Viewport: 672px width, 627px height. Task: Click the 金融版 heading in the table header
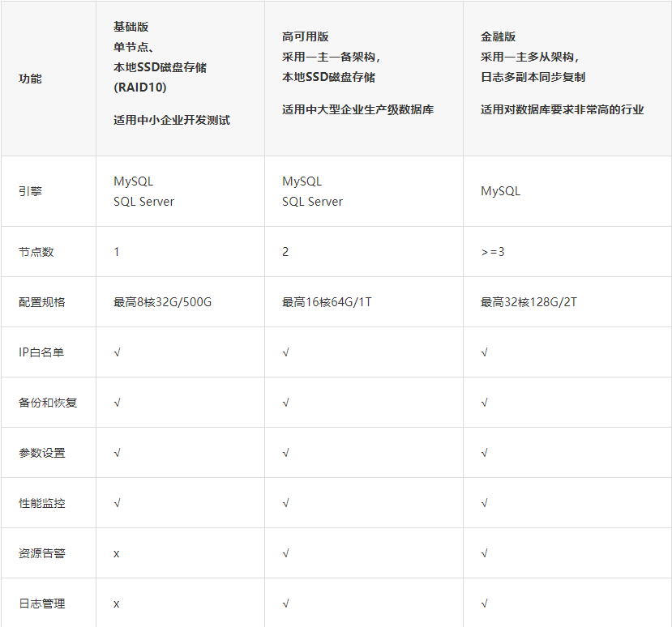498,36
